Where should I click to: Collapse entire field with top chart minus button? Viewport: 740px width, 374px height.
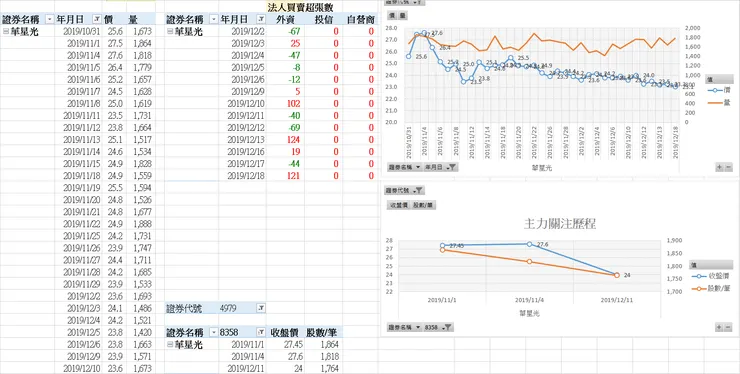(x=728, y=167)
